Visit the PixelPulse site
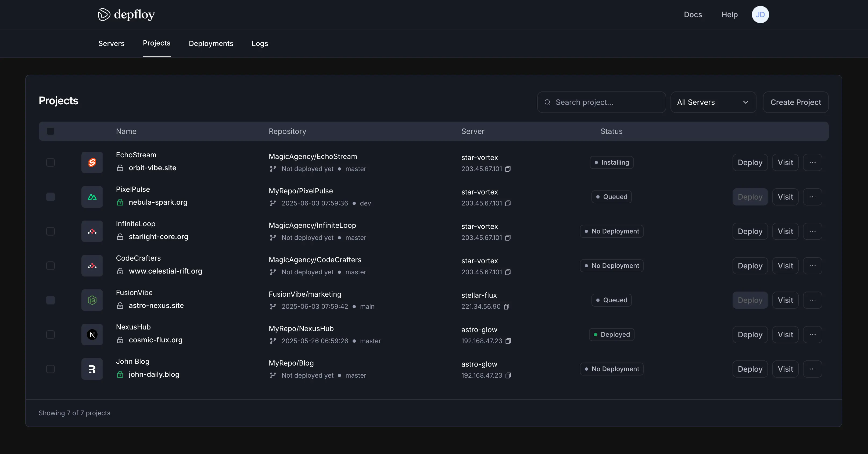This screenshot has height=454, width=868. (785, 197)
